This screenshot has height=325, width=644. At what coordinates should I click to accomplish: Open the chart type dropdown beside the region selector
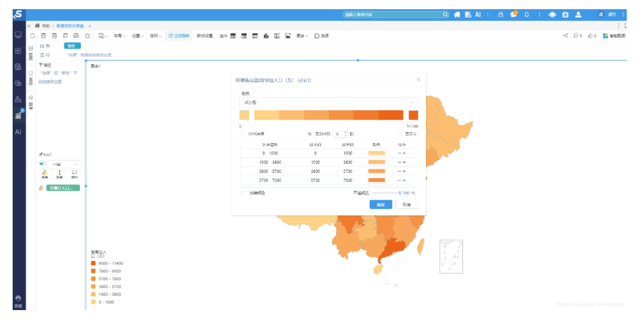tap(43, 164)
